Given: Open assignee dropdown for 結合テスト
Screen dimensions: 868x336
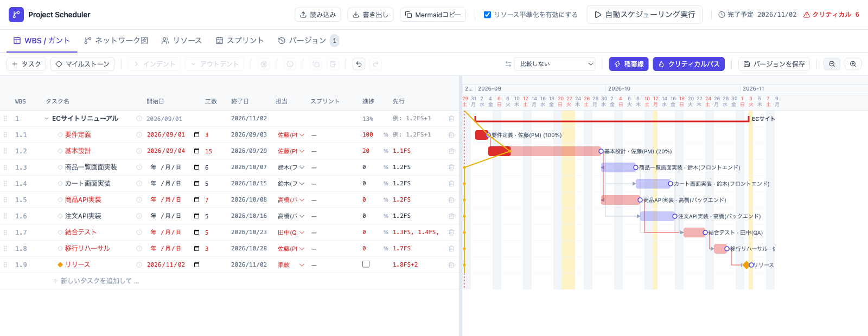Looking at the screenshot, I should (x=291, y=232).
